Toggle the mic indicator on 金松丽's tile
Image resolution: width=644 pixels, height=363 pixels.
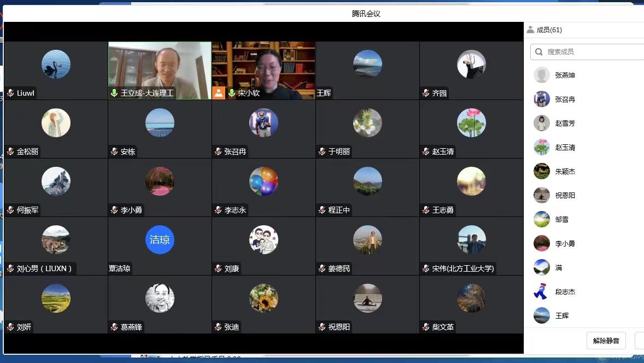[10, 151]
